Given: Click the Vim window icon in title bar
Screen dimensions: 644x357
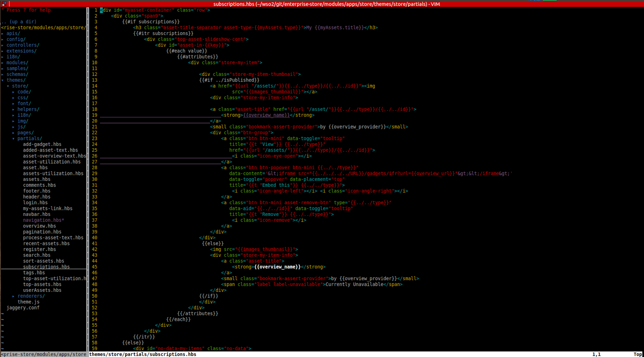Looking at the screenshot, I should pos(4,4).
